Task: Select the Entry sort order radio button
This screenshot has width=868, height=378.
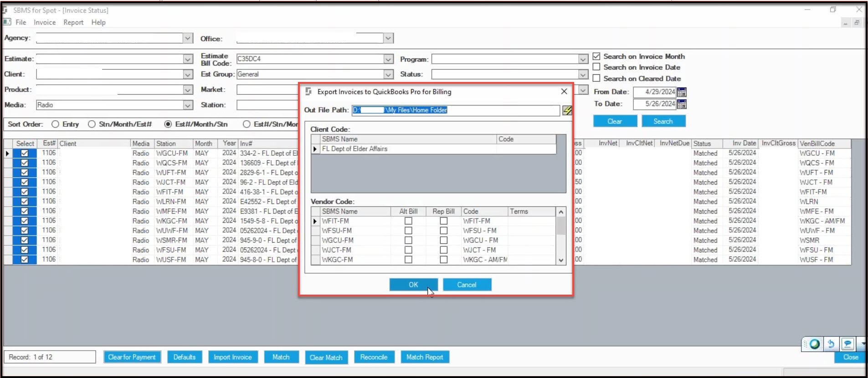Action: [x=55, y=124]
